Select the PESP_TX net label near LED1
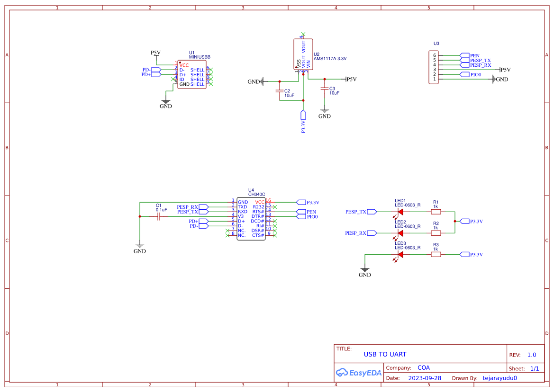This screenshot has width=554, height=392. [356, 212]
